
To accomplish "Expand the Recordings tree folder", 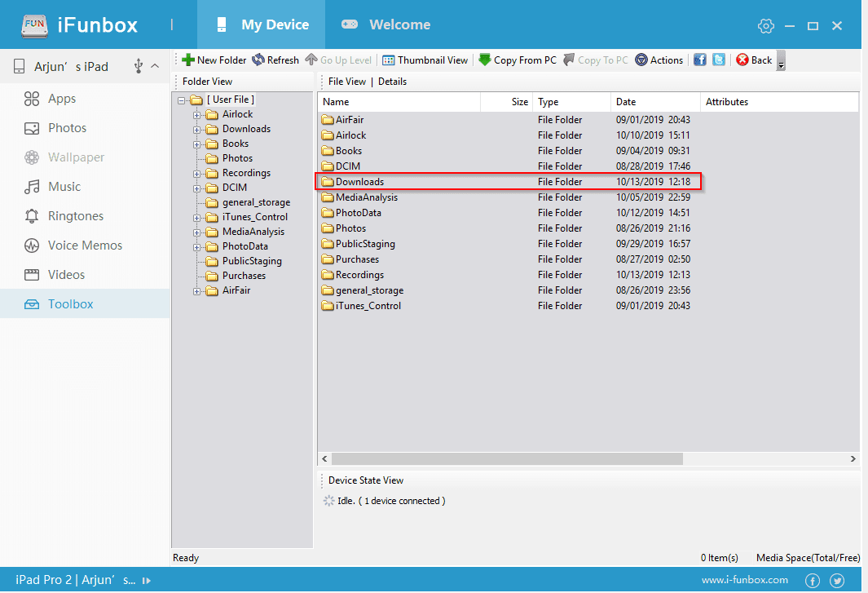I will [196, 174].
